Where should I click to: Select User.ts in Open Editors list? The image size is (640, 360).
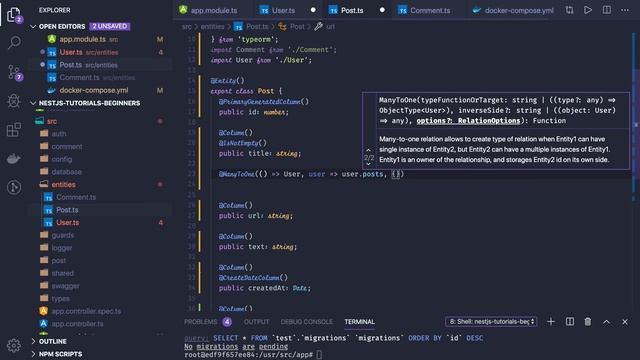coord(100,52)
